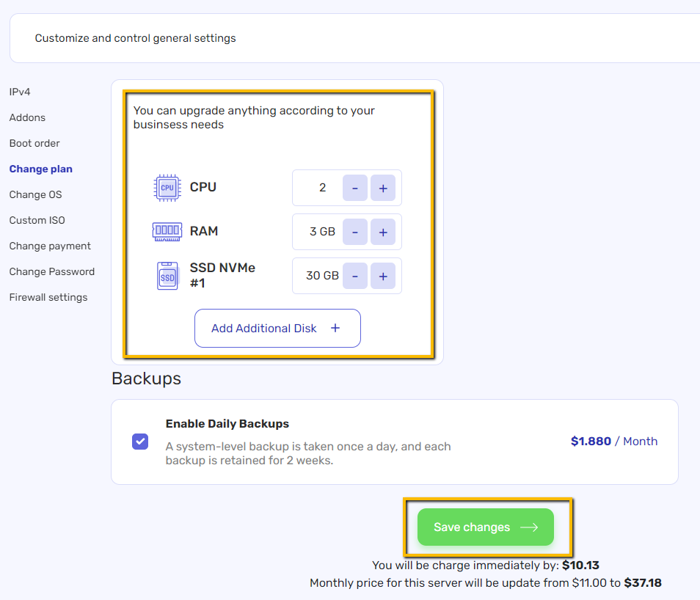Decrease RAM with the minus button
This screenshot has height=600, width=700.
[355, 232]
